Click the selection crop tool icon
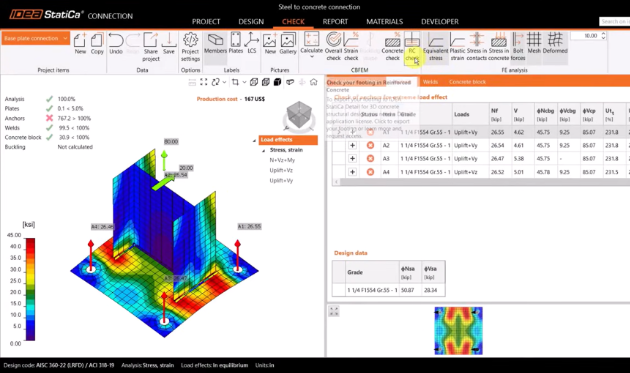This screenshot has width=630, height=373. pyautogui.click(x=235, y=82)
